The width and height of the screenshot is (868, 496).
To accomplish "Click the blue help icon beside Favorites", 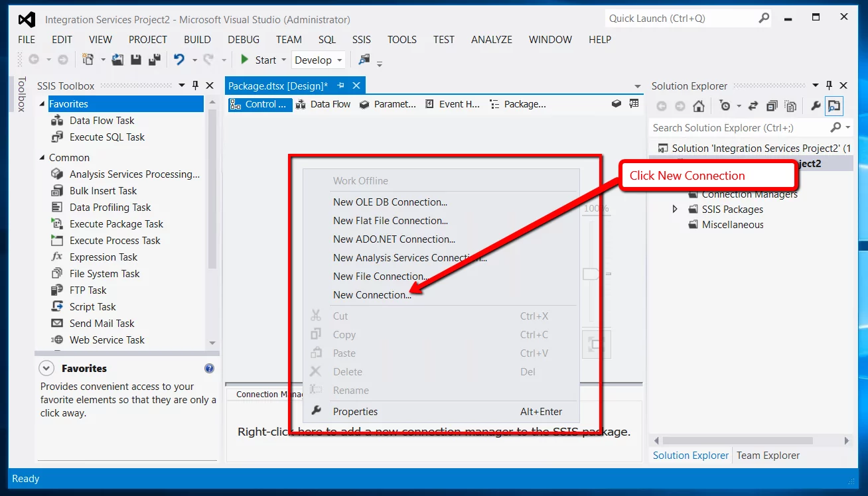I will [x=210, y=368].
